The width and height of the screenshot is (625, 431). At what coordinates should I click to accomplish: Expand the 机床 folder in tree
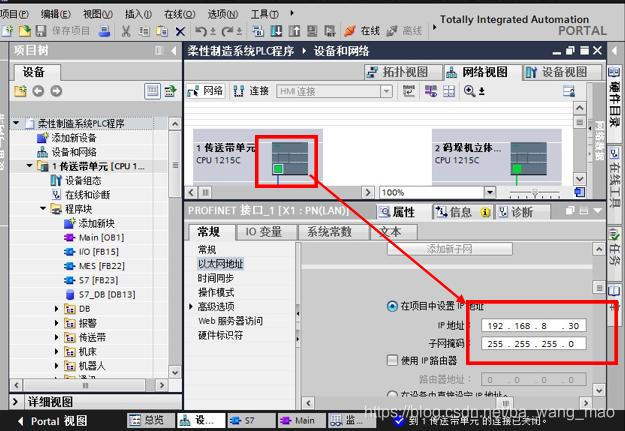tap(56, 352)
